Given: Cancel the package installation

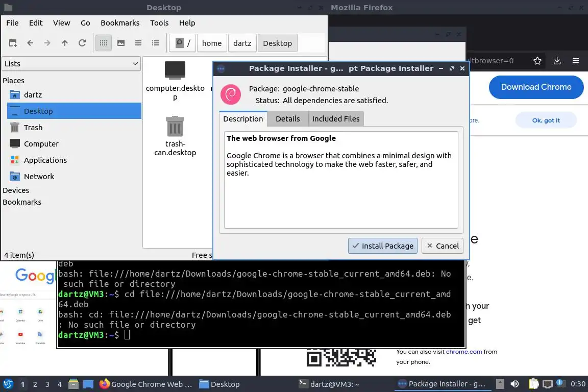Looking at the screenshot, I should tap(443, 246).
